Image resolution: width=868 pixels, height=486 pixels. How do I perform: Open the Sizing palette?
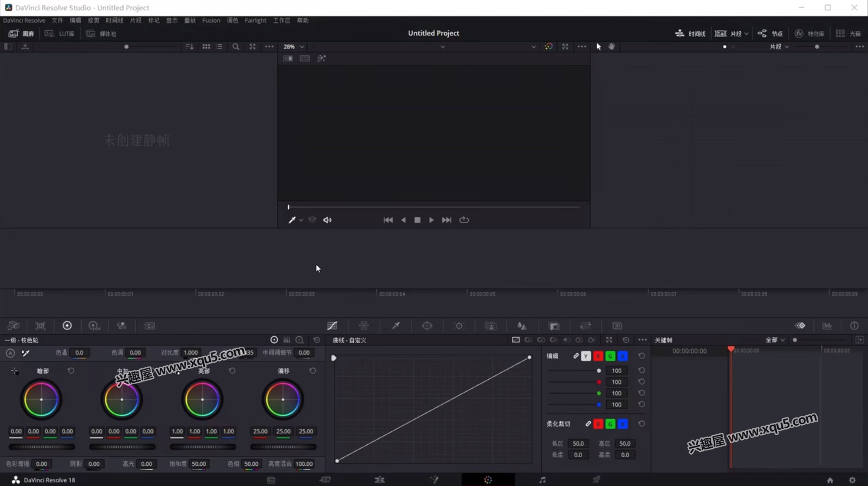(x=585, y=325)
